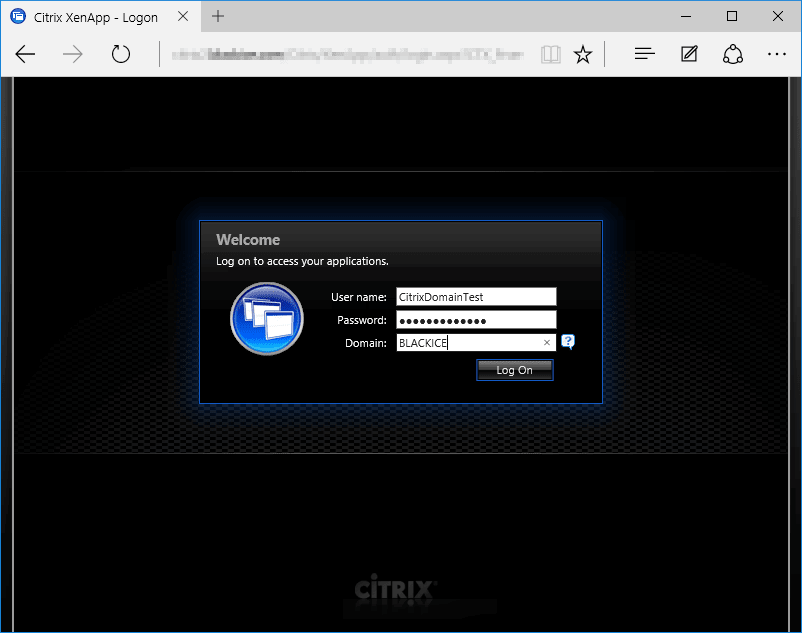Make a Web Note with pen icon
Screen dimensions: 802x633
(x=689, y=54)
